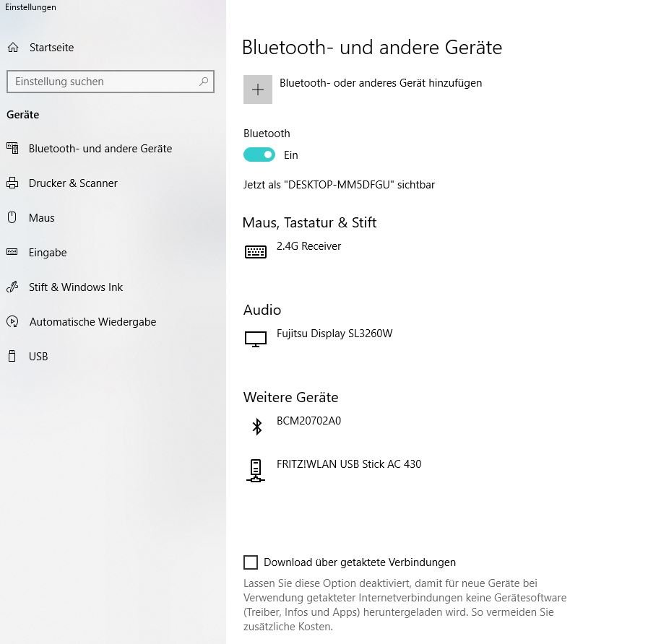Open the Maus settings page
648x644 pixels.
click(x=41, y=218)
